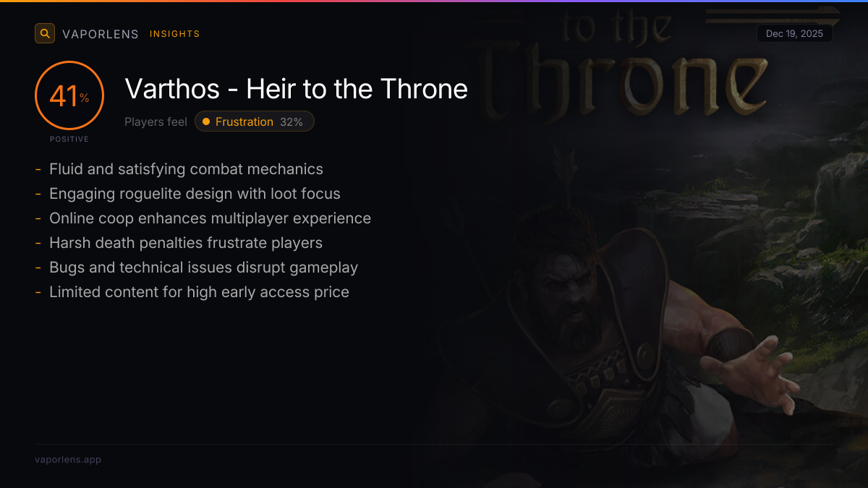
Task: Select the fluid and satisfying combat mechanics insight
Action: pyautogui.click(x=186, y=169)
